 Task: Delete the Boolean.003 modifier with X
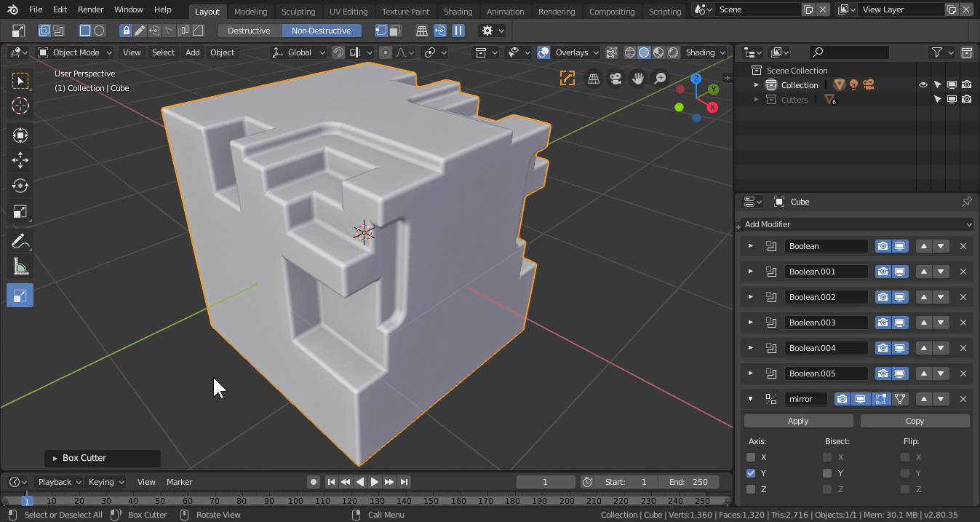(x=963, y=323)
